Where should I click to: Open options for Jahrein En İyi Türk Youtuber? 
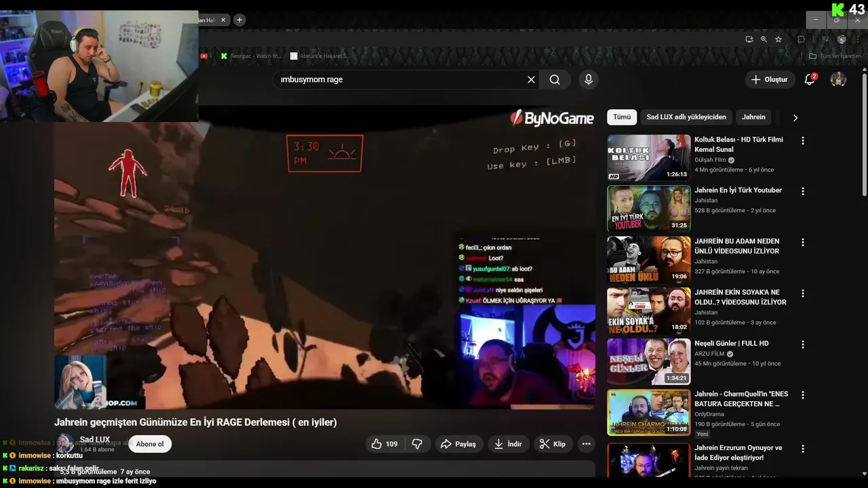pos(803,191)
